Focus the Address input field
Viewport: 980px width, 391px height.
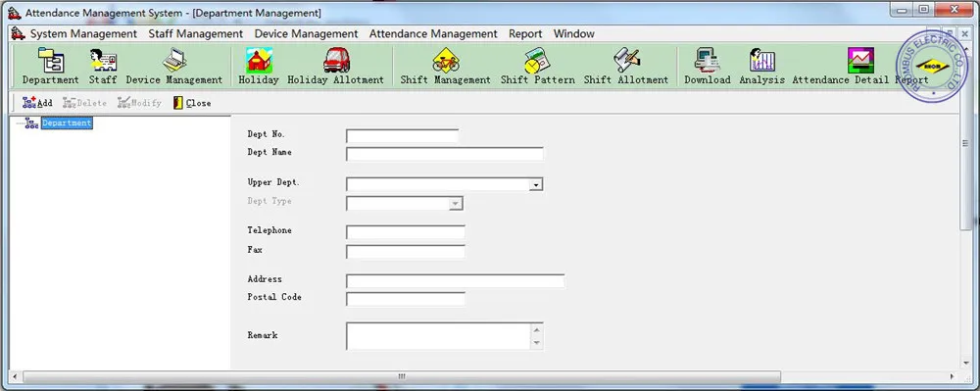click(x=455, y=281)
